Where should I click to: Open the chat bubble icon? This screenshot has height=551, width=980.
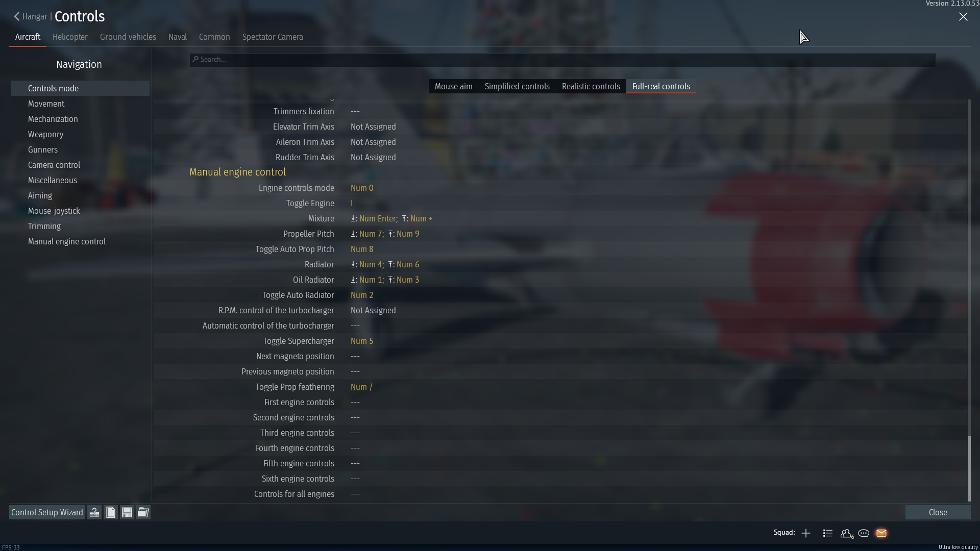click(864, 533)
